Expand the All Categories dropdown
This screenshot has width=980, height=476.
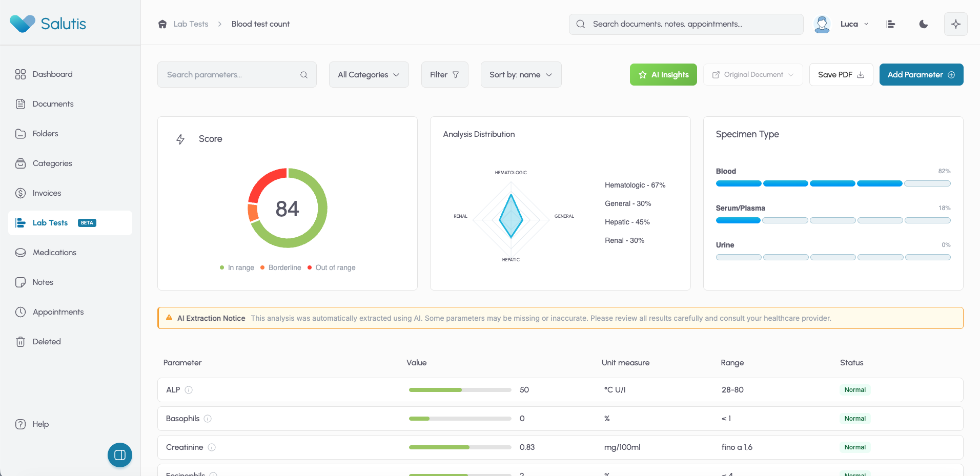click(369, 75)
